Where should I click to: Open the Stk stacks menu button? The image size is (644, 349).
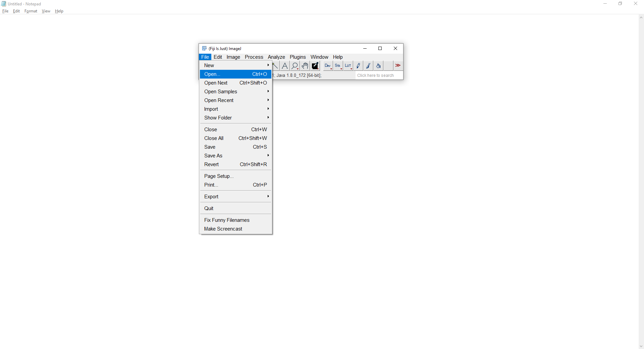coord(338,66)
